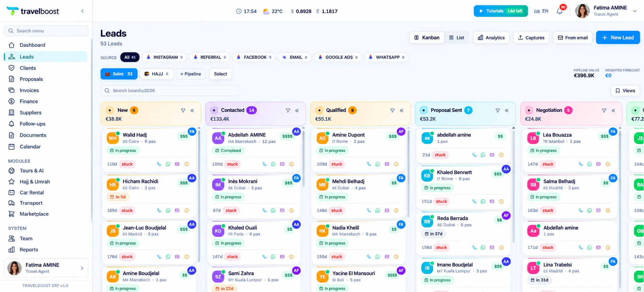Click phone icon on Inès Mokrani card
Viewport: 644px width, 292px height.
[x=264, y=210]
